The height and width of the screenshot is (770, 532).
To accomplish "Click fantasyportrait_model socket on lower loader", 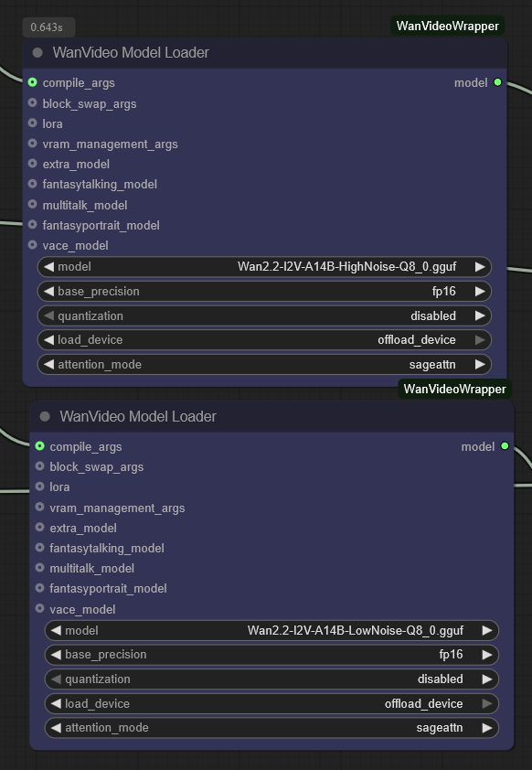I will pos(39,588).
